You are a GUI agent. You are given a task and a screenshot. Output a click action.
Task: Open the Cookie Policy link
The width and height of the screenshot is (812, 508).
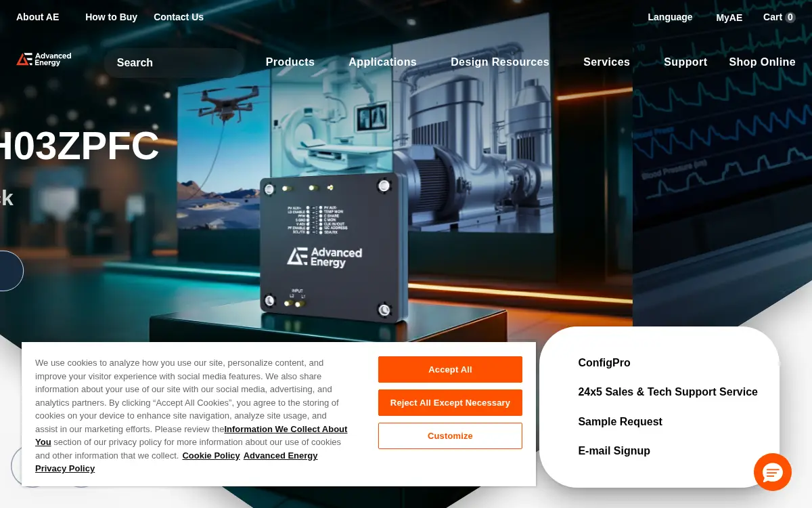[x=211, y=456]
